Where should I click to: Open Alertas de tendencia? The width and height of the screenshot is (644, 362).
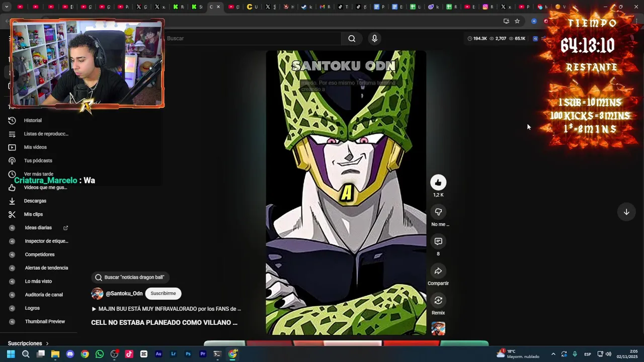tap(46, 268)
